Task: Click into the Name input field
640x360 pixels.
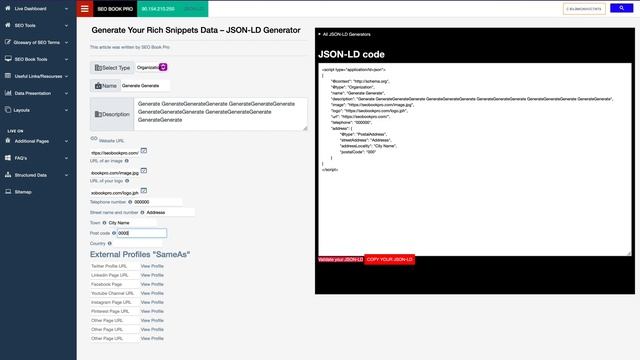Action: (x=144, y=86)
